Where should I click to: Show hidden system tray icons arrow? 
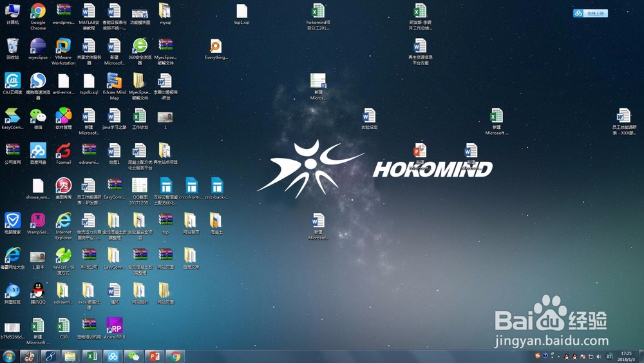click(x=559, y=357)
